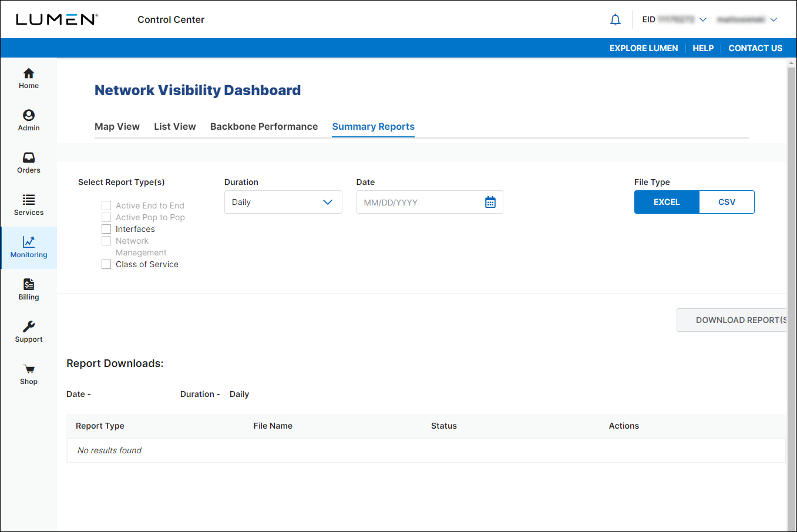Switch to the Map View tab
Screen dimensions: 797x532
point(117,126)
